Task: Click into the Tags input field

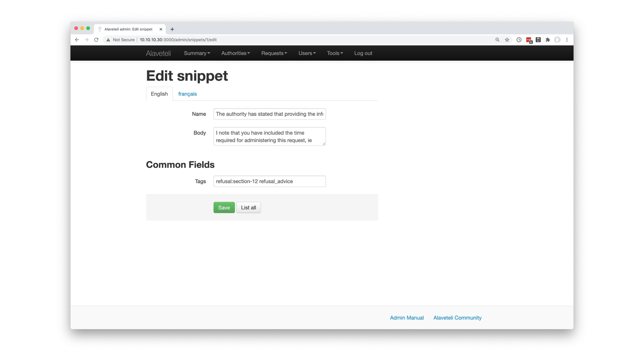Action: coord(270,181)
